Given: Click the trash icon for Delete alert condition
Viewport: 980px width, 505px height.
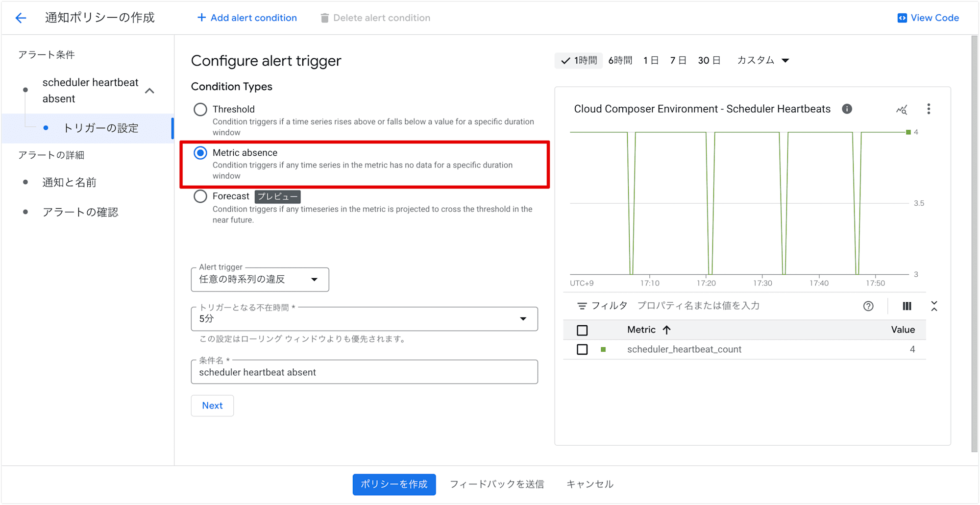Looking at the screenshot, I should (x=324, y=18).
